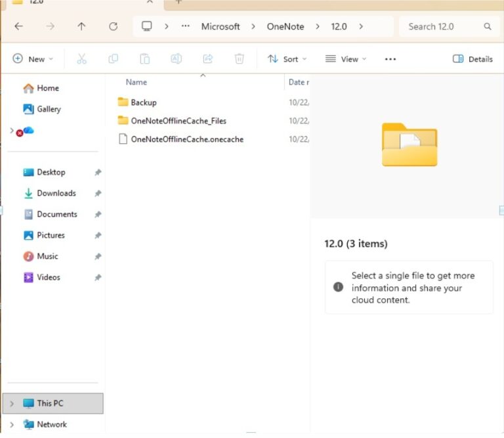Open the Sort options dropdown
The height and width of the screenshot is (438, 504).
tap(287, 59)
